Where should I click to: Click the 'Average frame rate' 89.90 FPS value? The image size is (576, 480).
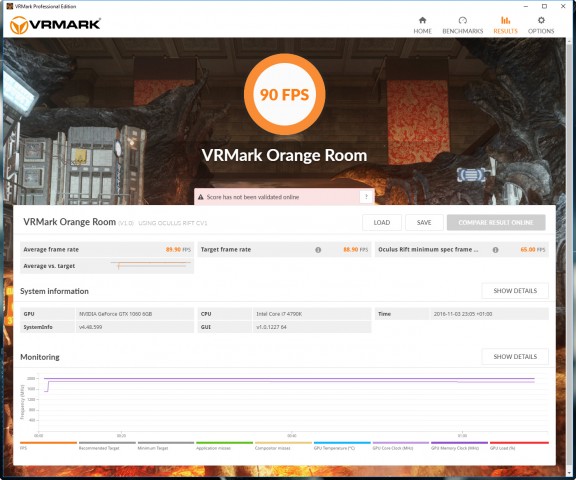(178, 250)
